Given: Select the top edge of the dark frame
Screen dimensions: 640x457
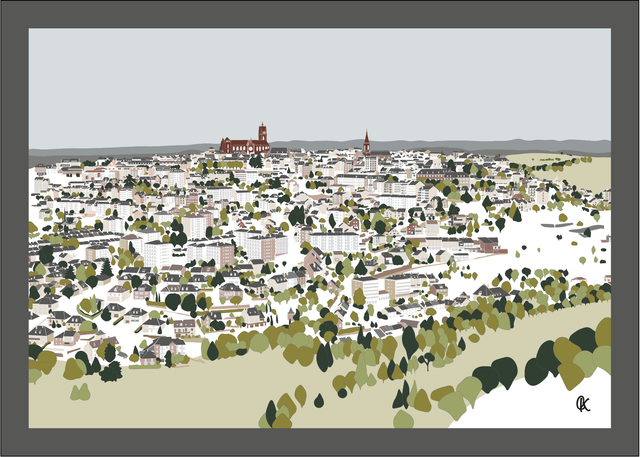Looking at the screenshot, I should tap(320, 13).
